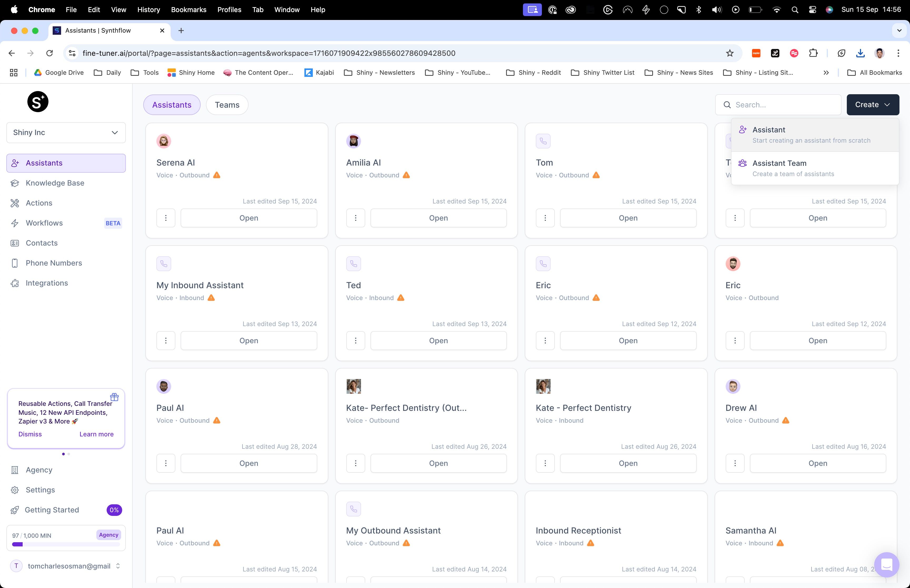This screenshot has width=910, height=588.
Task: Click the Agency sidebar icon
Action: [14, 469]
